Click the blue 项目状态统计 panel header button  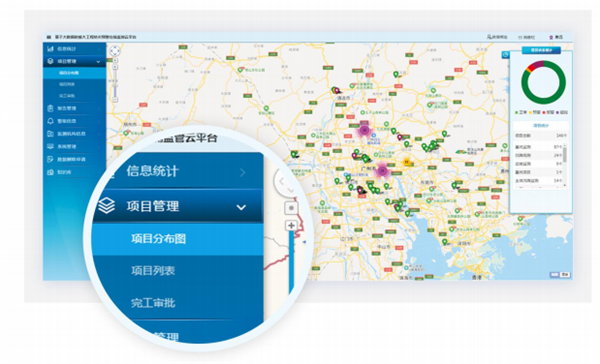click(541, 50)
